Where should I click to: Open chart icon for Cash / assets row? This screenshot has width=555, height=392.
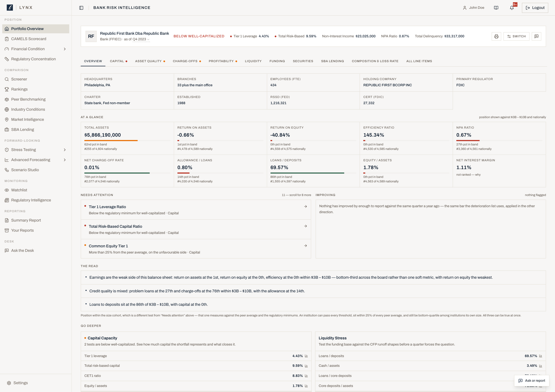[540, 366]
